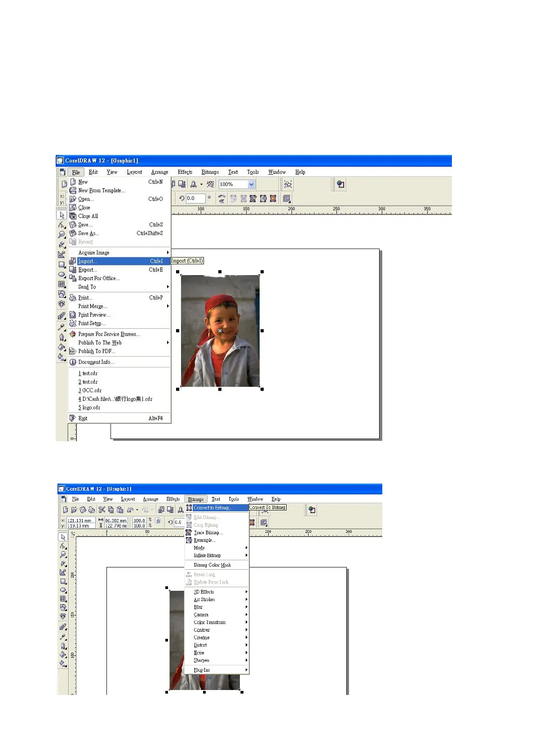Open the Arrange menu in bottom window

pos(150,499)
